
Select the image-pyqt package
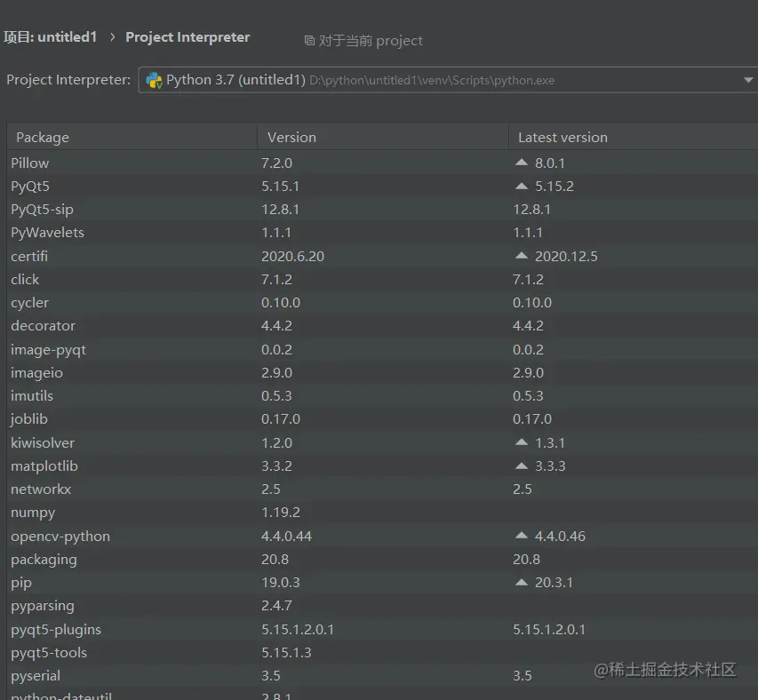pos(48,350)
